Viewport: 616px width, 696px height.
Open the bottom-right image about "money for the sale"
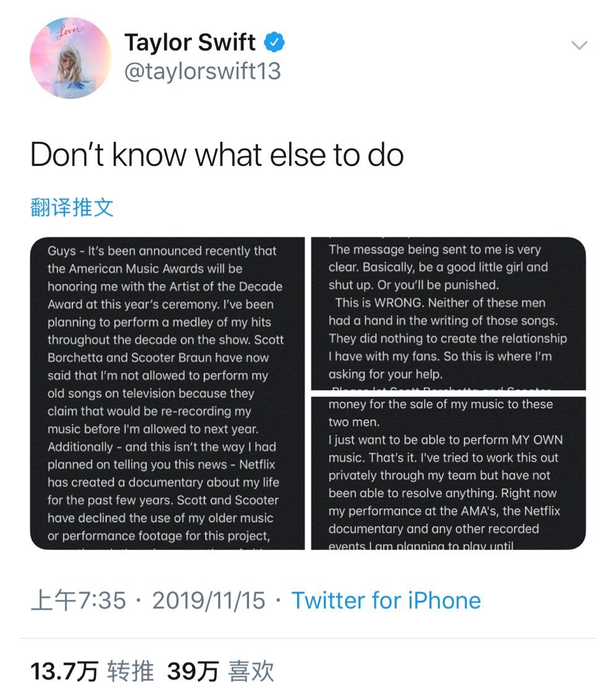pos(448,472)
